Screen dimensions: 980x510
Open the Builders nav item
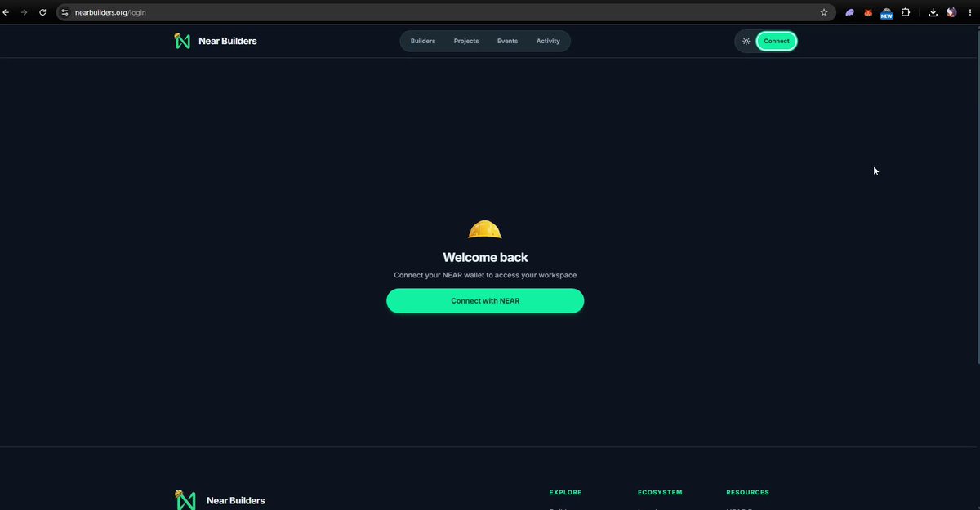point(423,41)
